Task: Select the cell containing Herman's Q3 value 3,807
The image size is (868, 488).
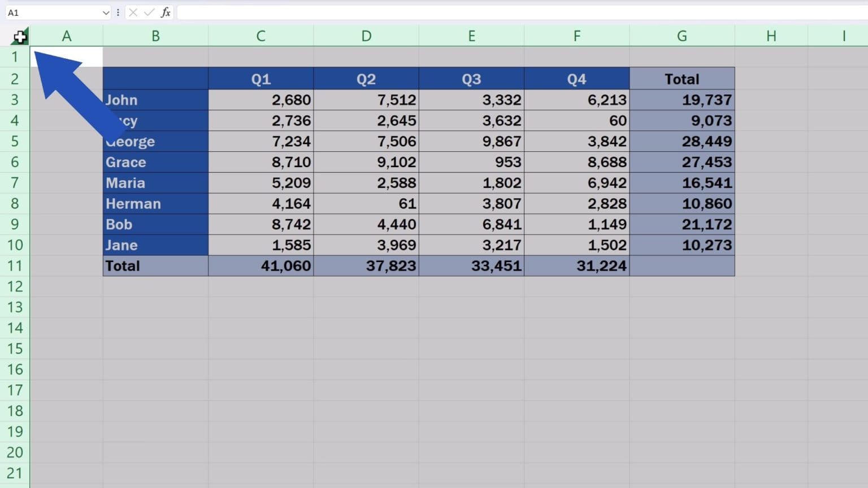Action: pos(471,203)
